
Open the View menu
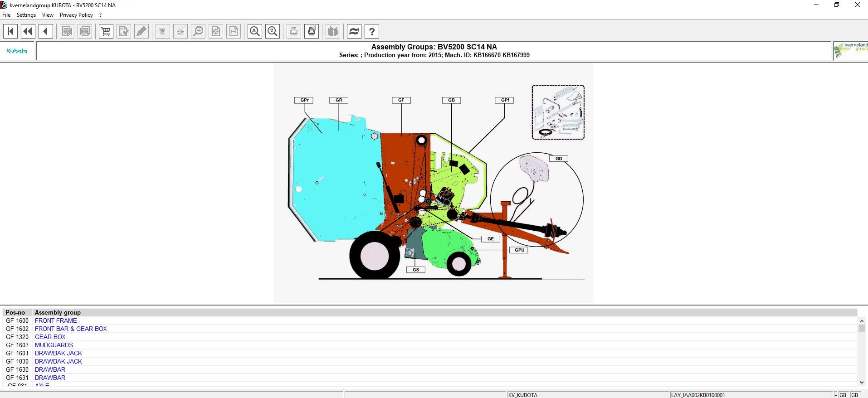[48, 15]
